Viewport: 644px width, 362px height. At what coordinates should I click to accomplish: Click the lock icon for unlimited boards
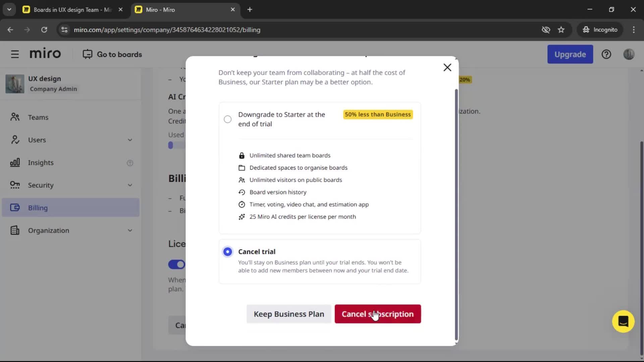(x=241, y=156)
